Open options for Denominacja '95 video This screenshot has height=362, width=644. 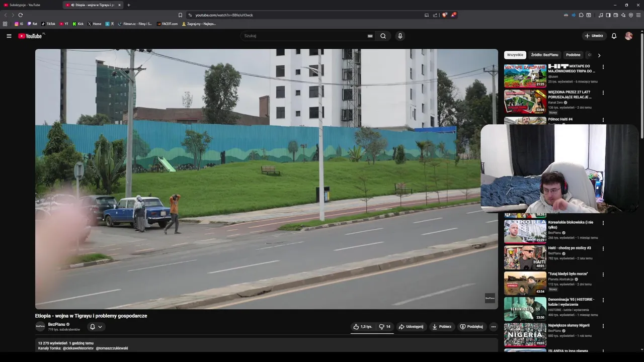pos(603,300)
